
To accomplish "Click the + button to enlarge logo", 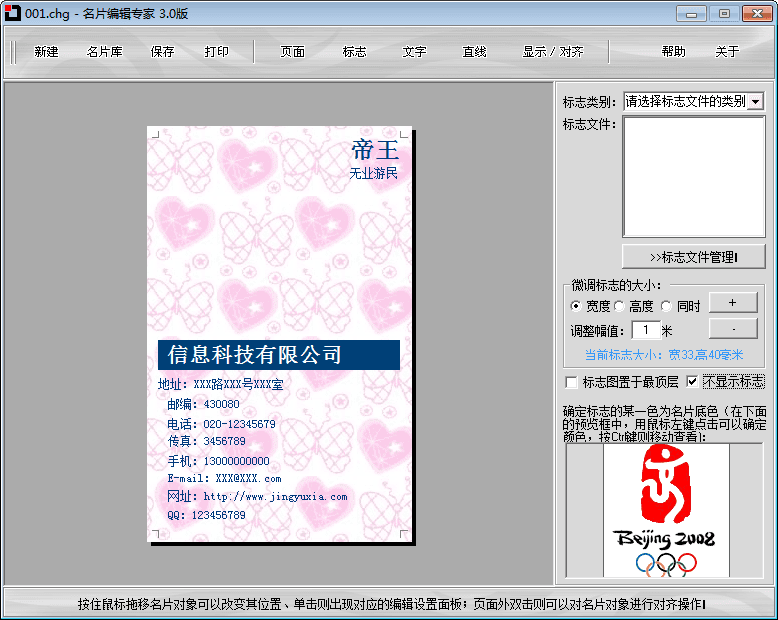I will [x=732, y=302].
